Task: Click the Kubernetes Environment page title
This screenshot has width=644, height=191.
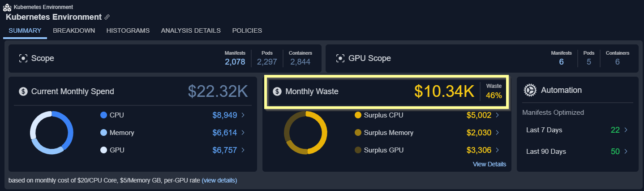Action: pos(54,17)
